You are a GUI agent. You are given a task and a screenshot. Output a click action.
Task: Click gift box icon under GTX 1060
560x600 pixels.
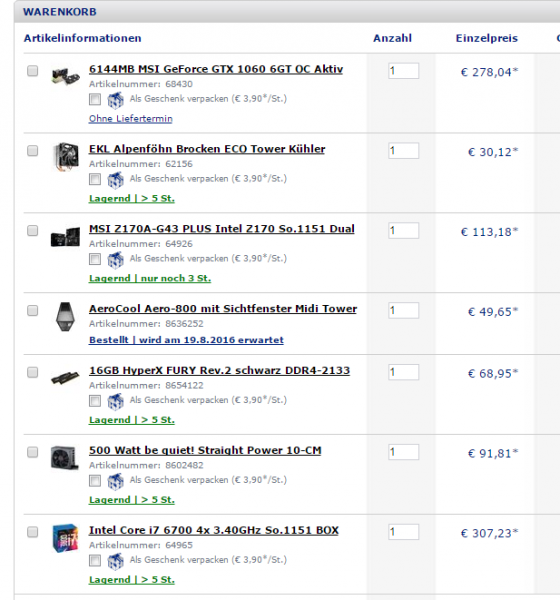115,100
